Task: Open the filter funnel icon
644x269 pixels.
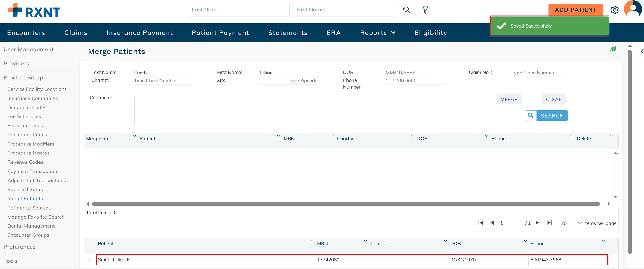Action: click(x=425, y=10)
